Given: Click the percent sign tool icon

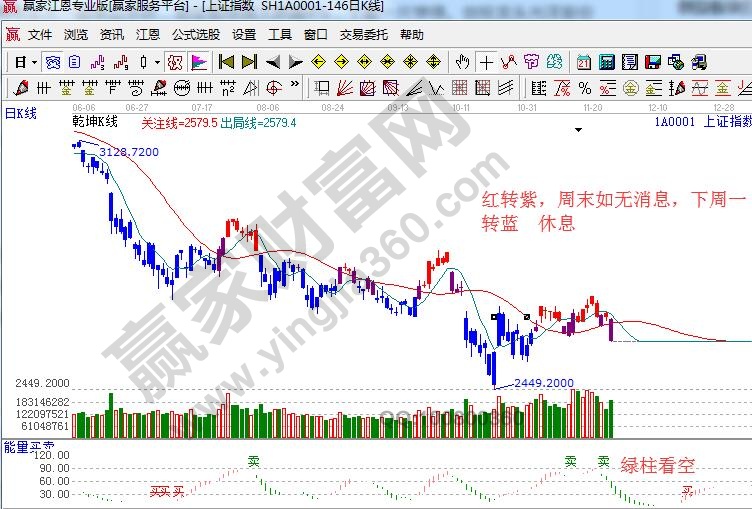Looking at the screenshot, I should point(585,87).
